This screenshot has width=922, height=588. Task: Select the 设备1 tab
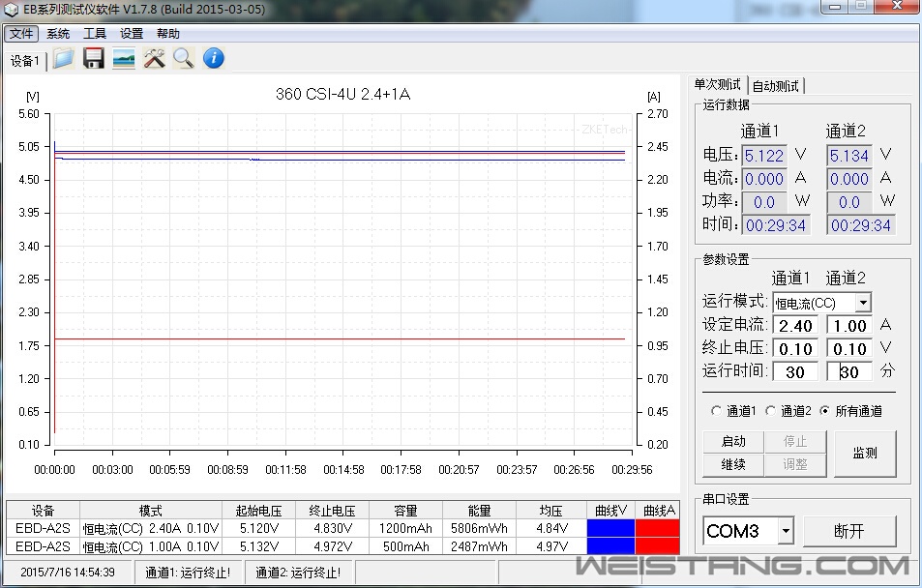25,61
